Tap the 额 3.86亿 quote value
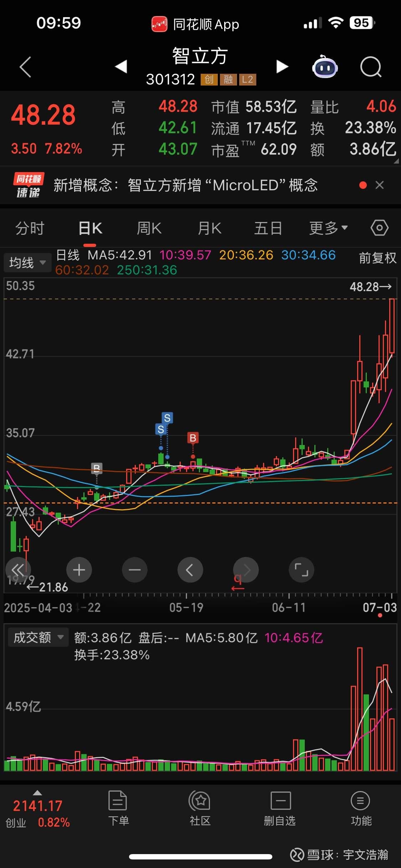Viewport: 401px width, 868px height. pyautogui.click(x=373, y=149)
